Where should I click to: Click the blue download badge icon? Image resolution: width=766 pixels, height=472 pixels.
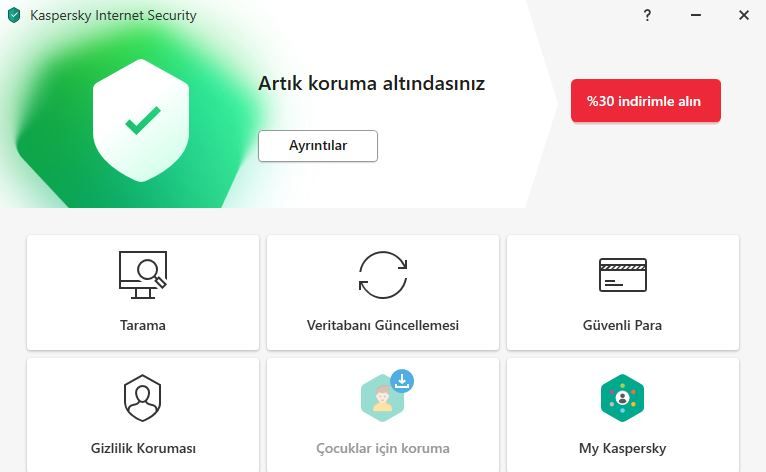click(x=402, y=381)
